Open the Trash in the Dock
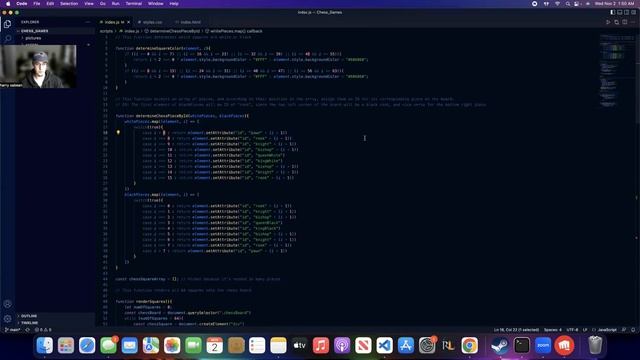The width and height of the screenshot is (640, 360). (x=595, y=346)
